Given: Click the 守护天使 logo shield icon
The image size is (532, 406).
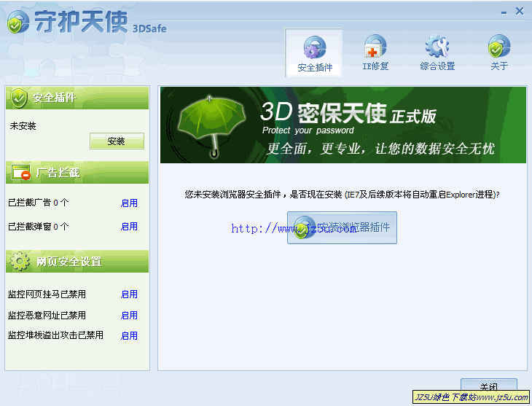Looking at the screenshot, I should click(18, 22).
